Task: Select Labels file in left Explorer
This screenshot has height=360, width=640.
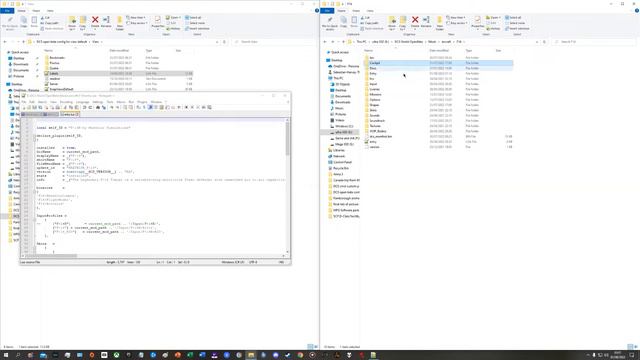Action: point(118,73)
